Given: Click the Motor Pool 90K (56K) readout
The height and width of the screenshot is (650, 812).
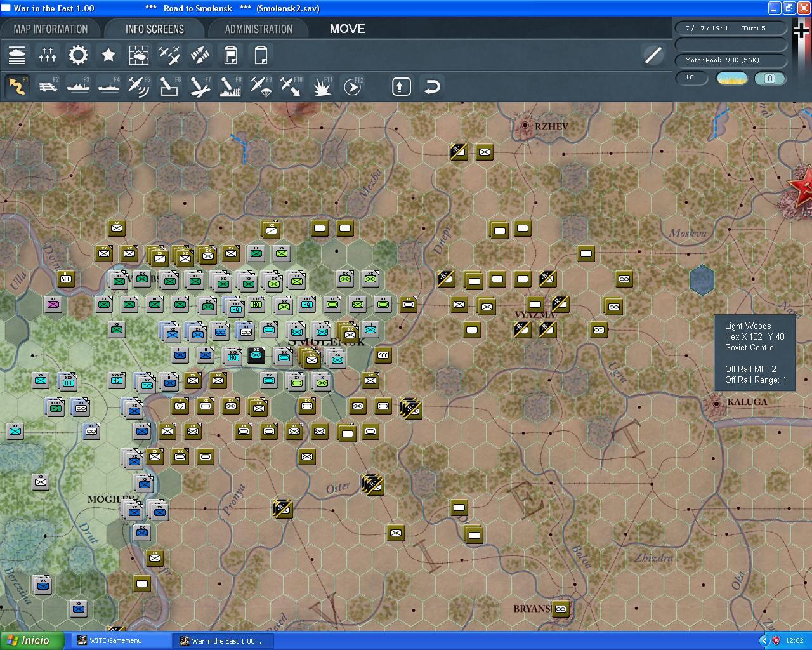Looking at the screenshot, I should pos(731,60).
